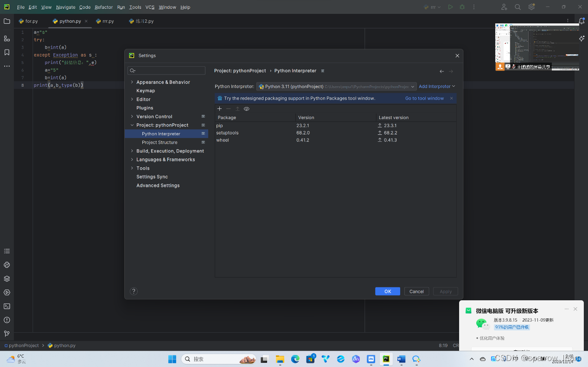Viewport: 588px width, 367px height.
Task: Open the Python Console icon in left sidebar
Action: [x=6, y=265]
